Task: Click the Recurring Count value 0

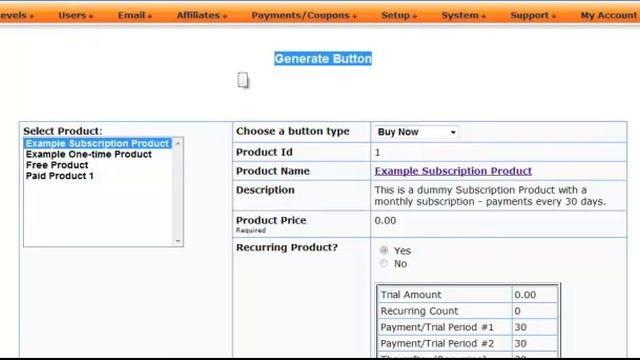Action: click(517, 311)
